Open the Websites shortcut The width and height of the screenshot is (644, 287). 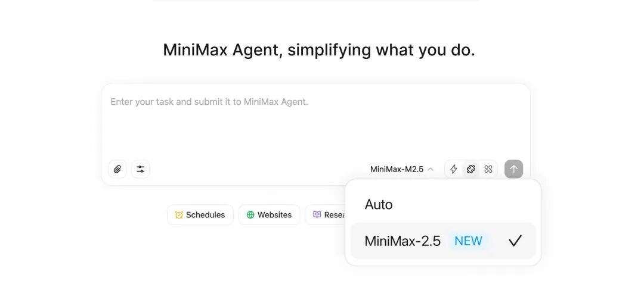[269, 215]
